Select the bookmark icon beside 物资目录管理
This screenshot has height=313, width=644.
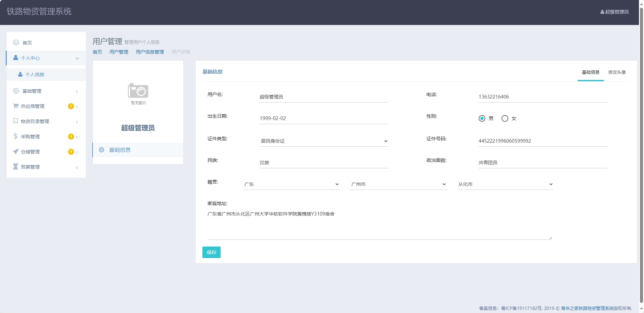coord(15,121)
